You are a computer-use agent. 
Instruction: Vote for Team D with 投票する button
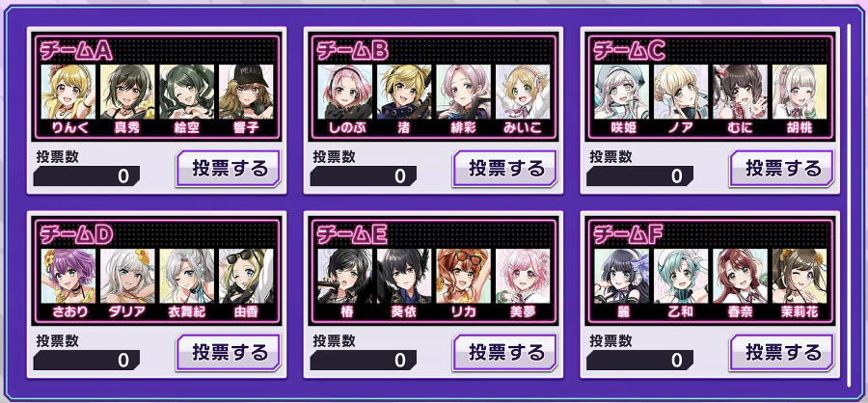(228, 353)
